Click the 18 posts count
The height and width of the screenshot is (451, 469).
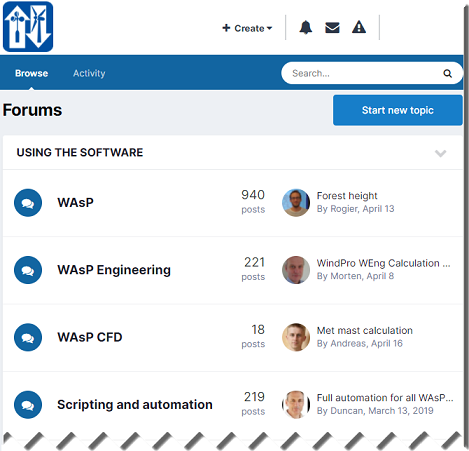point(253,336)
